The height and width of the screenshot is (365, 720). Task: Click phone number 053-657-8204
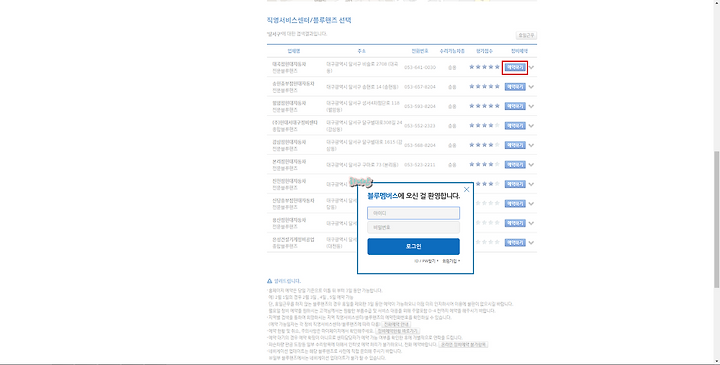pyautogui.click(x=420, y=87)
